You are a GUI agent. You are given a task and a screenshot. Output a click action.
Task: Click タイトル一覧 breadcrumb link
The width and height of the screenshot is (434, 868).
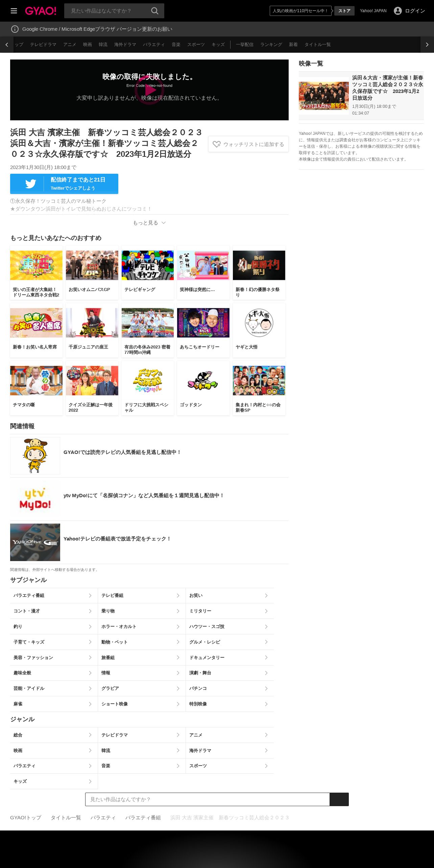tap(66, 818)
